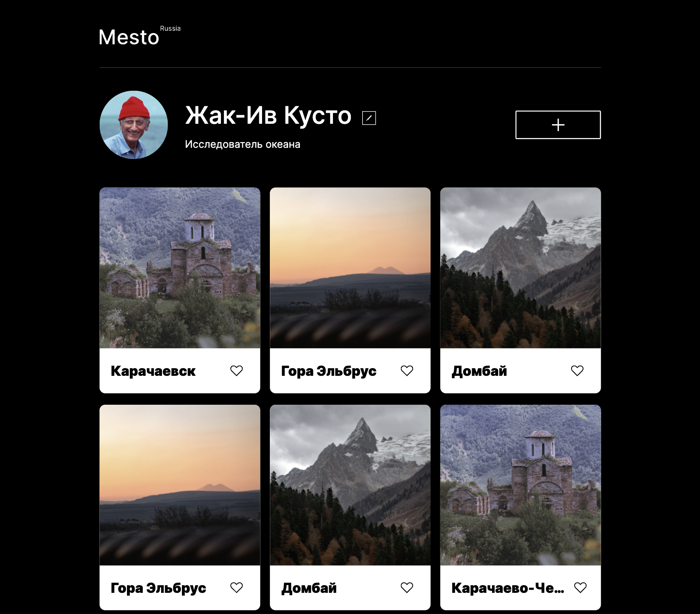Tap the heart on Карачаево-Че... card
Screen dimensions: 700x614
580,588
